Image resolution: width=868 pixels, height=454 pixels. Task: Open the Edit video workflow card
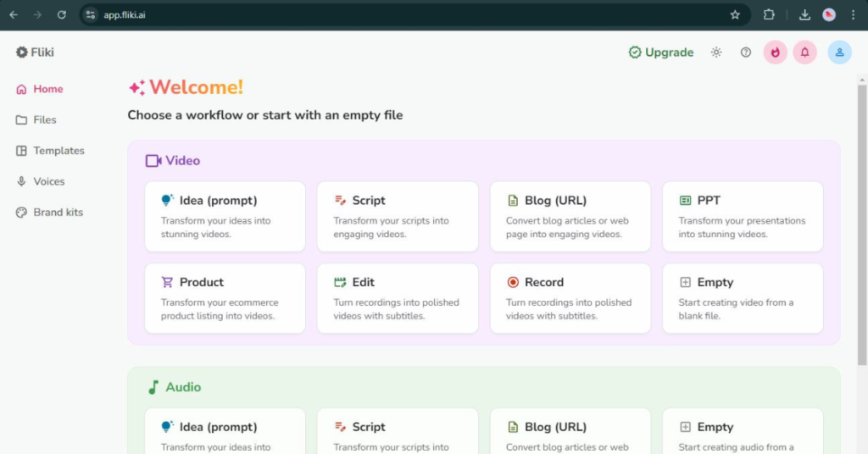(x=398, y=299)
